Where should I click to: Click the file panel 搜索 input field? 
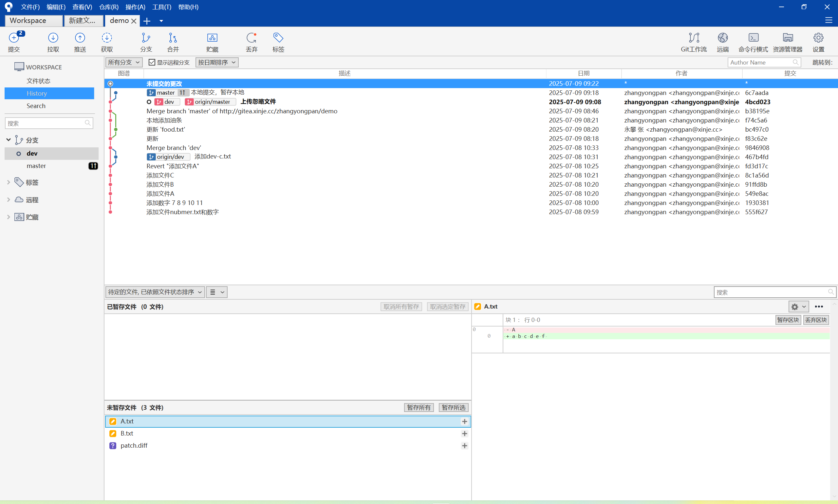[774, 292]
